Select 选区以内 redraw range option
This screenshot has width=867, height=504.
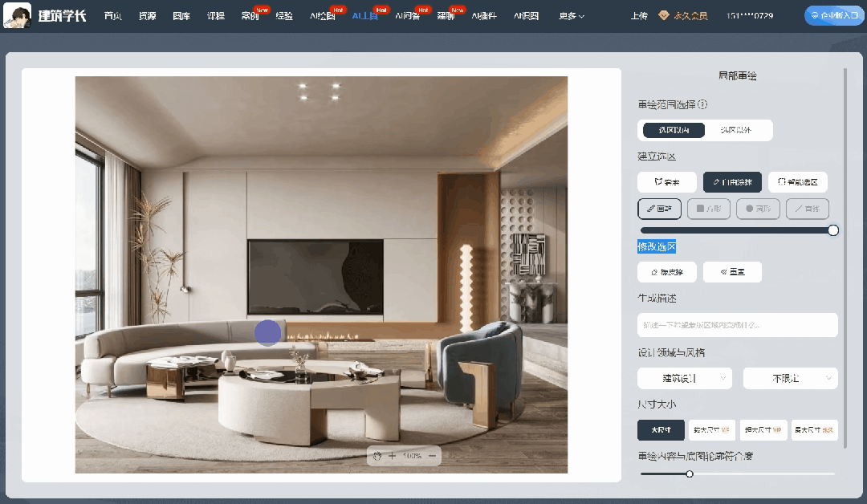pos(674,130)
